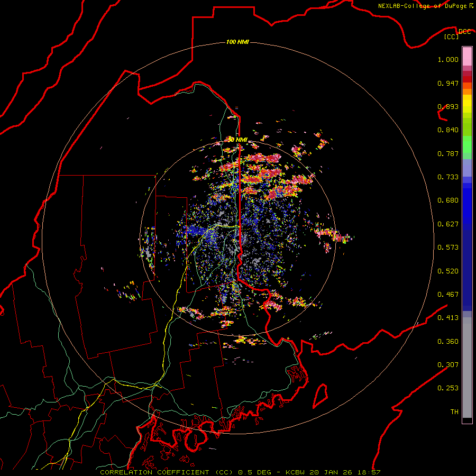
Task: Select the 0.733 scale label
Action: pos(448,177)
